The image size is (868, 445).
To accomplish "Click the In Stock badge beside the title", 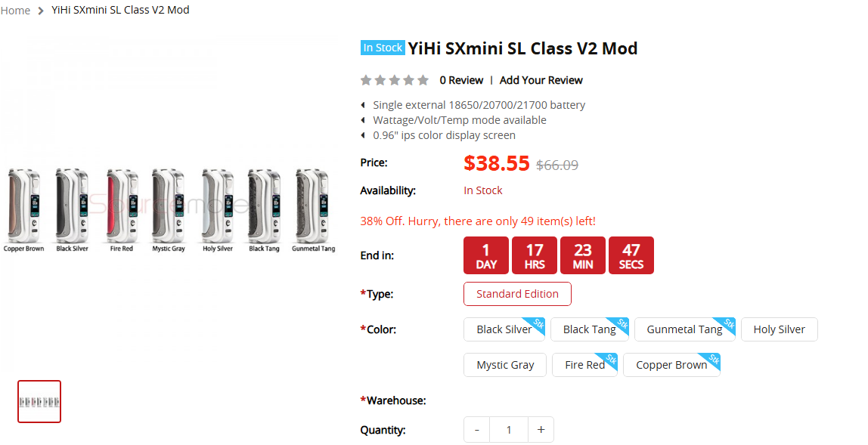I will click(383, 48).
